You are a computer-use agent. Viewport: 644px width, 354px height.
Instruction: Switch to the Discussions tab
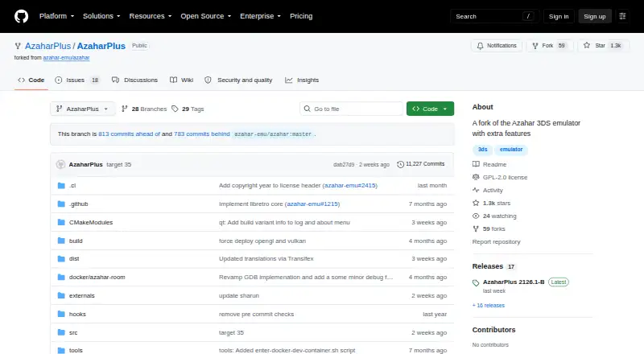(x=134, y=80)
